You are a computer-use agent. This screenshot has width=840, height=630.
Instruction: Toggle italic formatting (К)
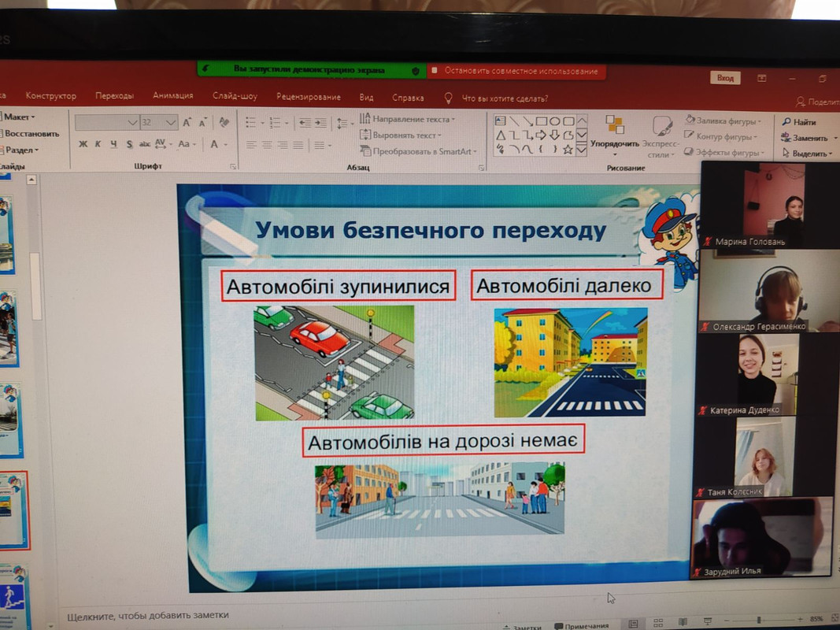98,143
